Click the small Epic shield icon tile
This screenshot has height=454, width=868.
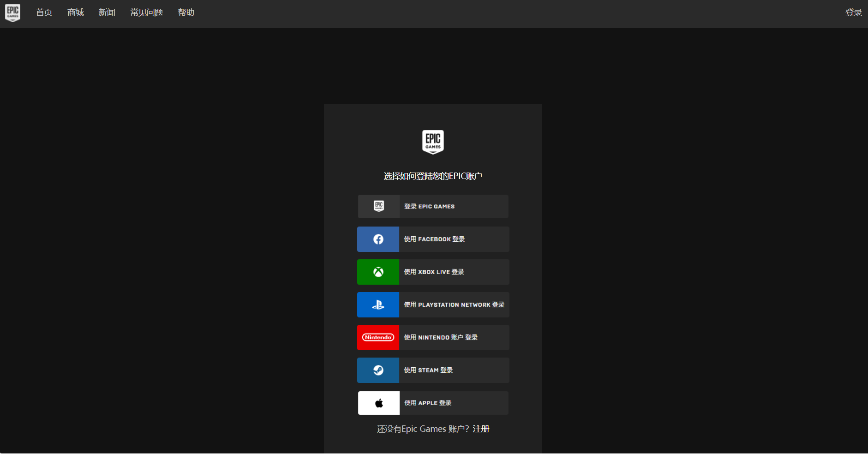pyautogui.click(x=378, y=206)
